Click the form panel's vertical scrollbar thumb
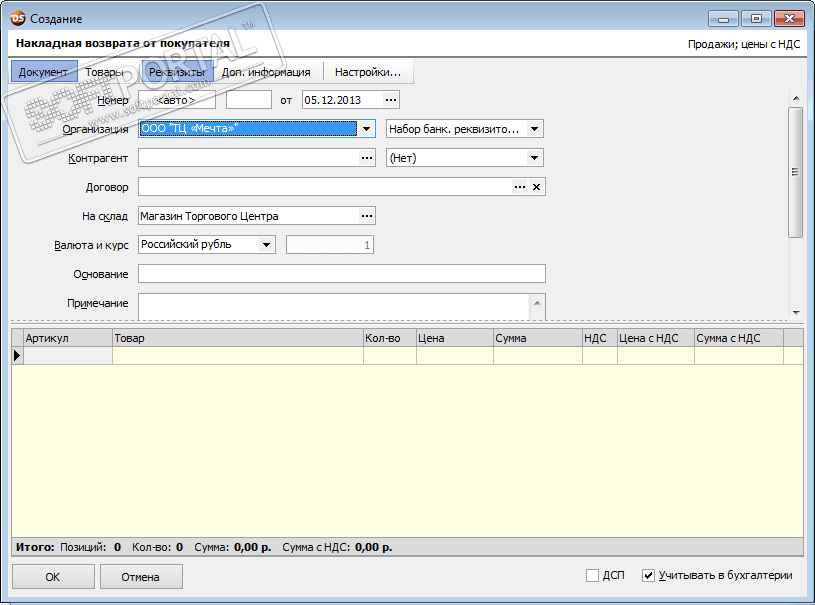The image size is (815, 605). (796, 172)
